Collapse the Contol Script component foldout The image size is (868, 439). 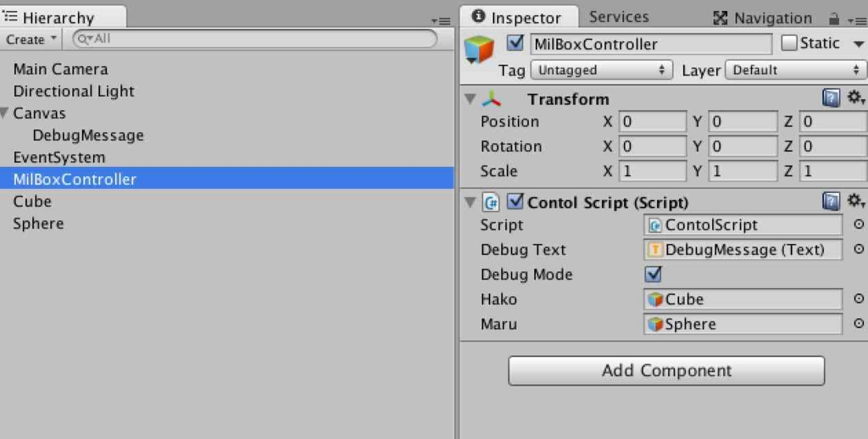point(470,203)
